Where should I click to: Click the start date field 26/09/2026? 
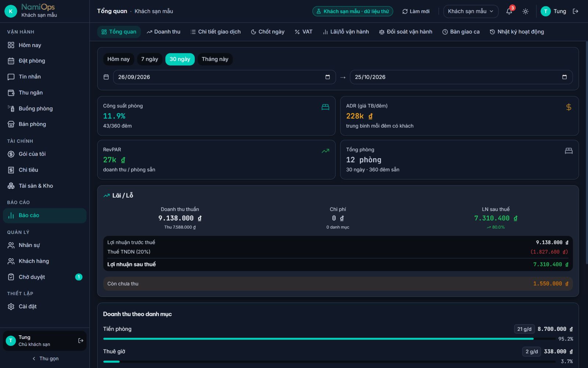[225, 77]
